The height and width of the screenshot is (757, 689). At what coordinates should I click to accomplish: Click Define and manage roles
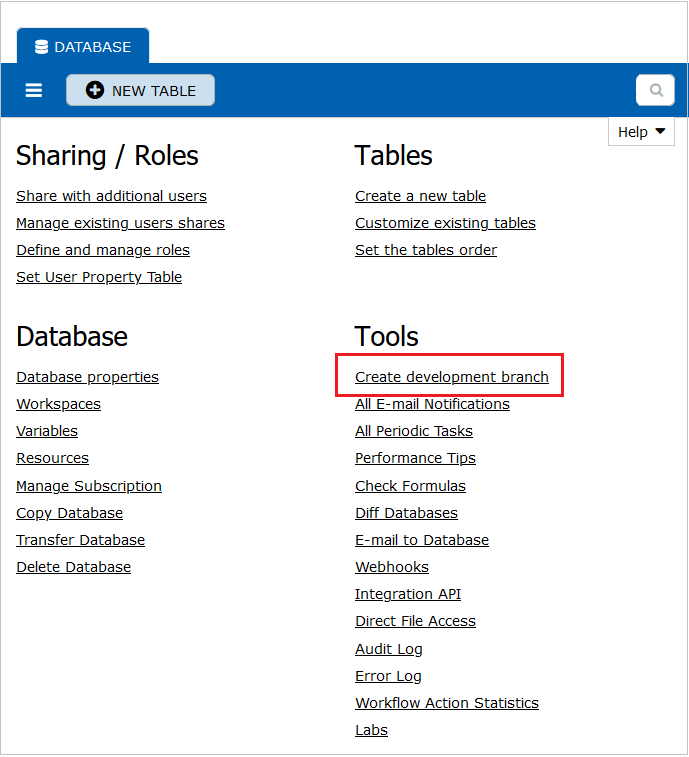(103, 250)
